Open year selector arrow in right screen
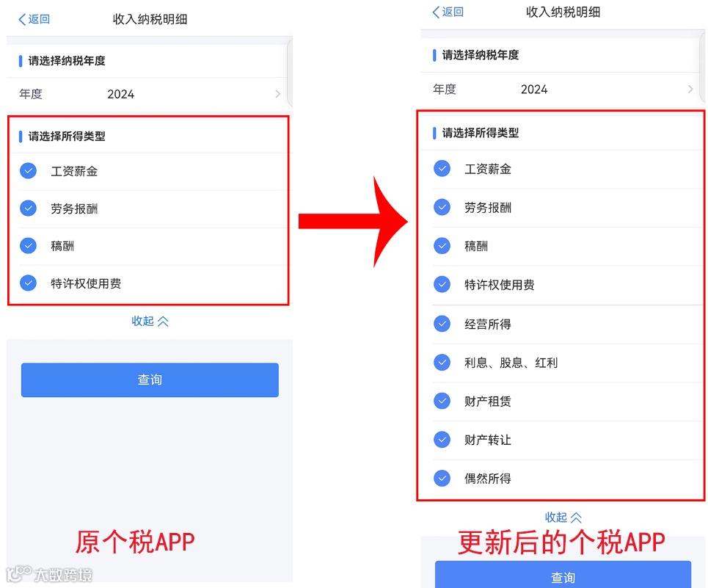Screen dimensions: 708x588 pyautogui.click(x=690, y=89)
